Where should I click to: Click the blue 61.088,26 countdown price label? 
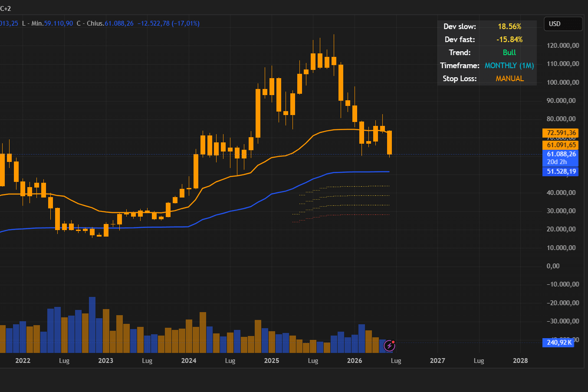point(560,158)
